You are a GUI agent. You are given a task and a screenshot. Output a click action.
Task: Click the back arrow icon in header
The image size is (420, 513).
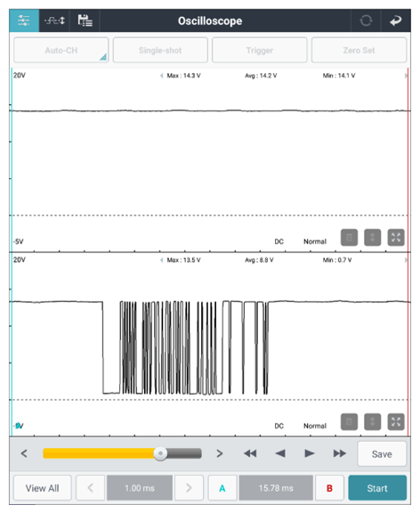coord(395,20)
